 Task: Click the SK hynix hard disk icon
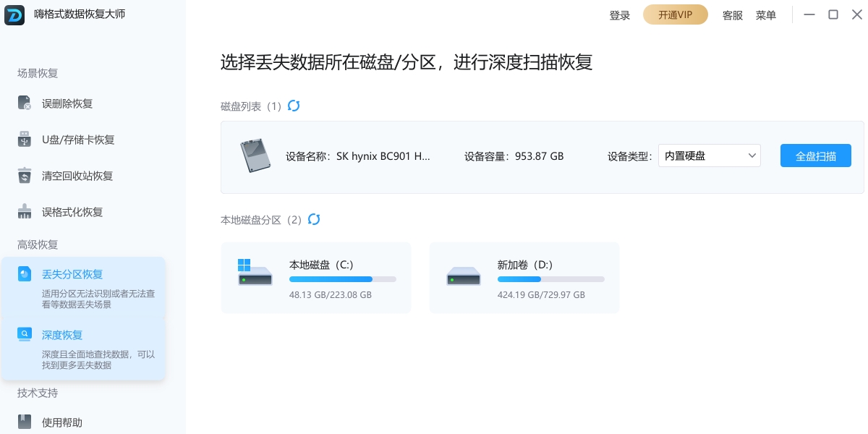[x=254, y=156]
